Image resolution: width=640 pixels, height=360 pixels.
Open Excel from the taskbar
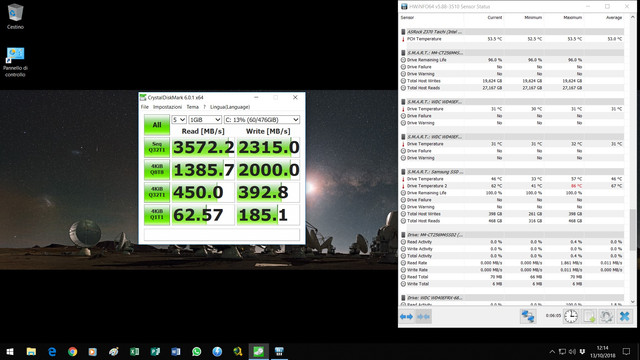pyautogui.click(x=134, y=351)
